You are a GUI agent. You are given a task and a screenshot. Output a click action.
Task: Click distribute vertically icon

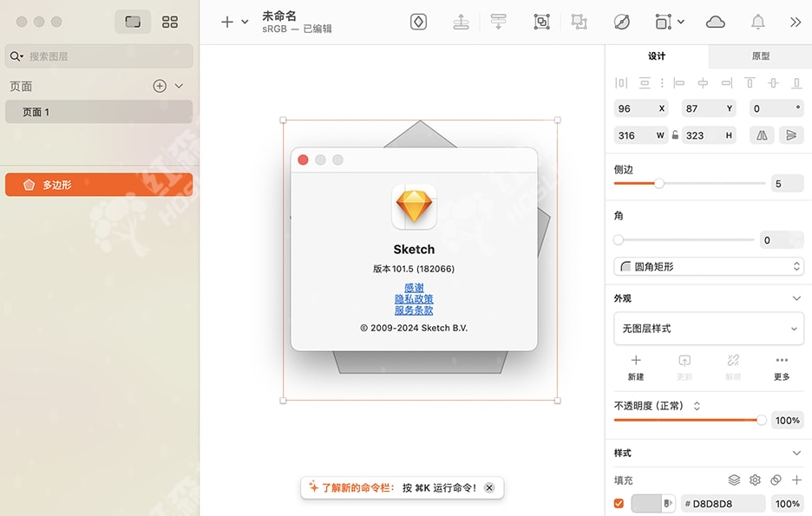645,82
